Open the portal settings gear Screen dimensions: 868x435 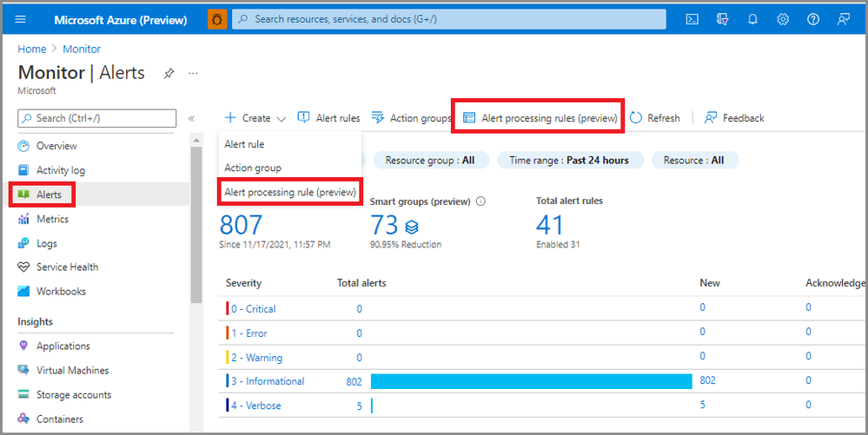coord(783,19)
